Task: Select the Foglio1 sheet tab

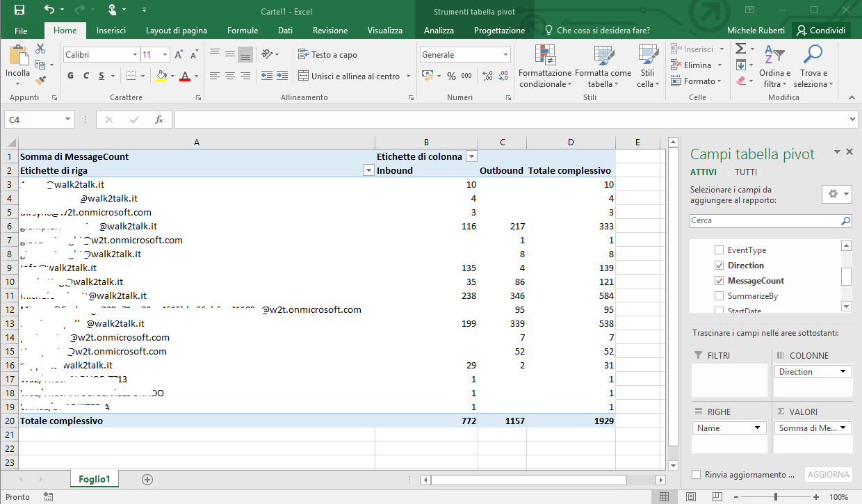Action: click(95, 479)
